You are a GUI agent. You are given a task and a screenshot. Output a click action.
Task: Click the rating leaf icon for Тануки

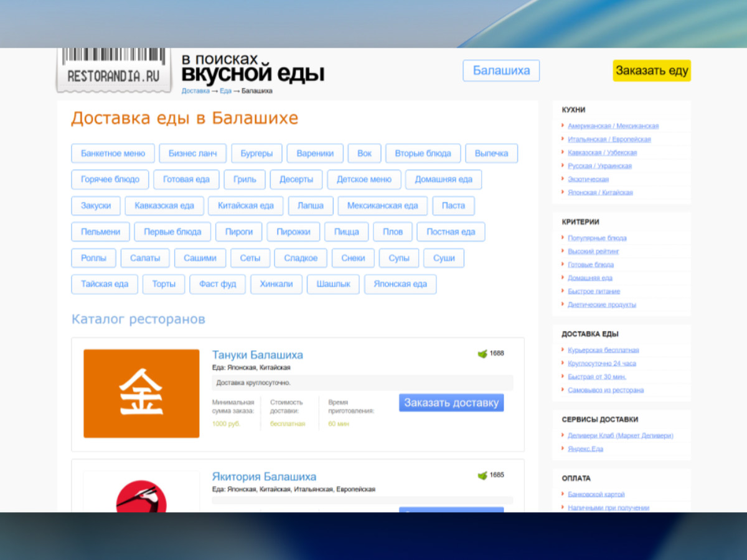point(482,353)
